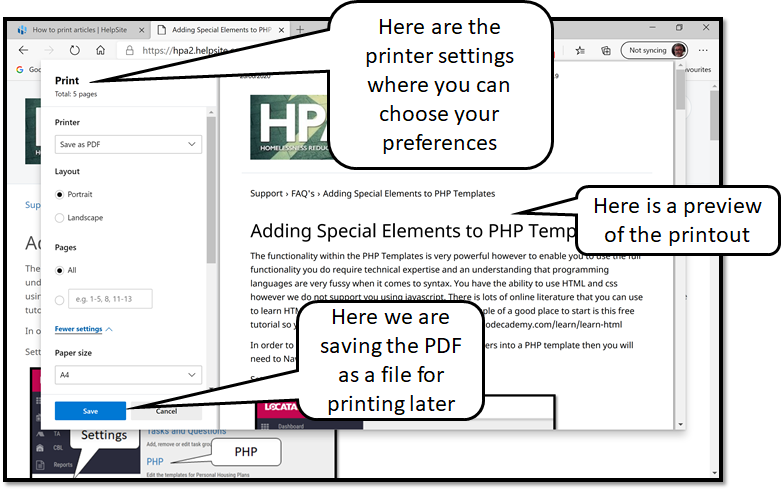The height and width of the screenshot is (491, 781).
Task: Open the collections icon
Action: click(x=606, y=50)
